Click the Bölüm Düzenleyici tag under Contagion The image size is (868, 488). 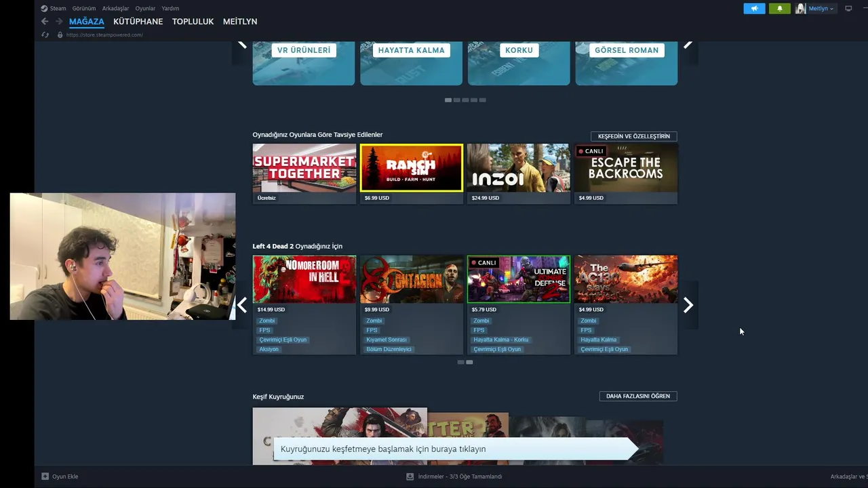click(x=389, y=349)
